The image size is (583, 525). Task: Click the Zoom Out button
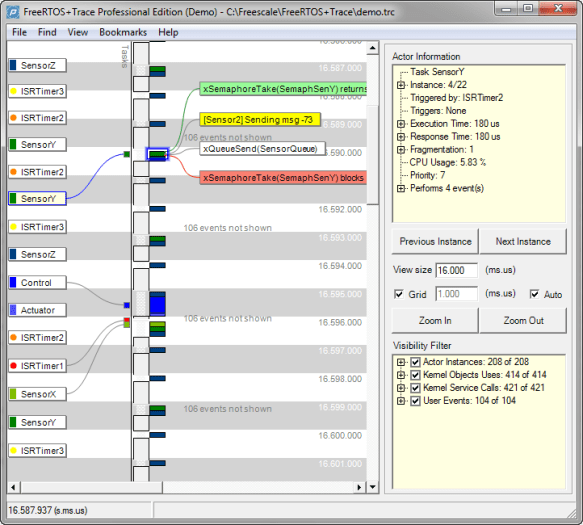(x=523, y=321)
